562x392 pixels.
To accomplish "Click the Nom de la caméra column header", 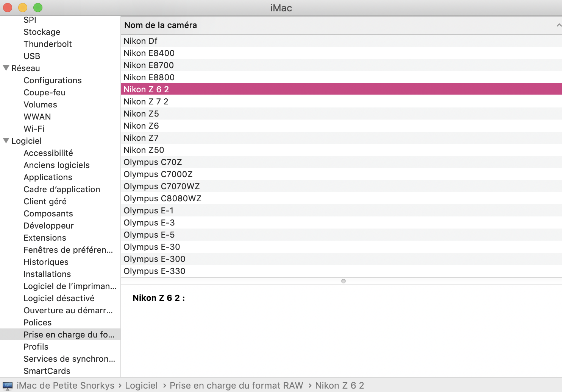I will tap(342, 25).
